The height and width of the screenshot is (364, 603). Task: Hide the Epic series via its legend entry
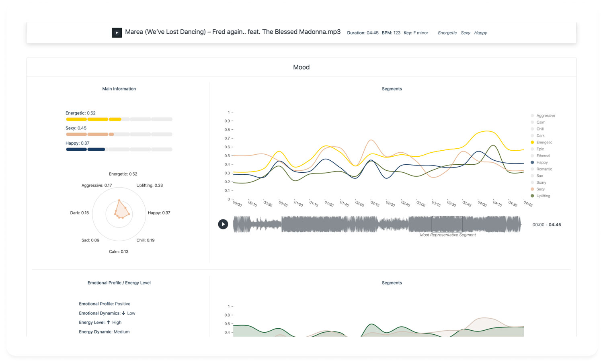(x=532, y=149)
